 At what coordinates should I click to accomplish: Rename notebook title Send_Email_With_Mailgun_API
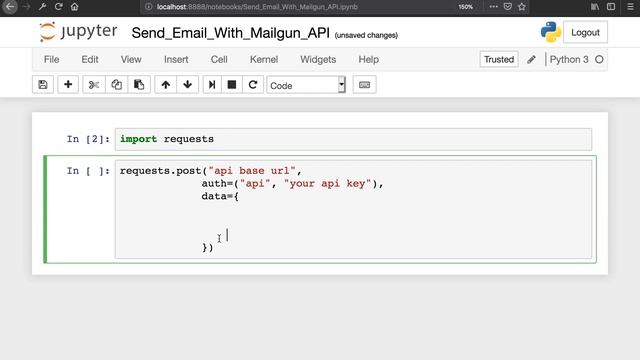230,33
